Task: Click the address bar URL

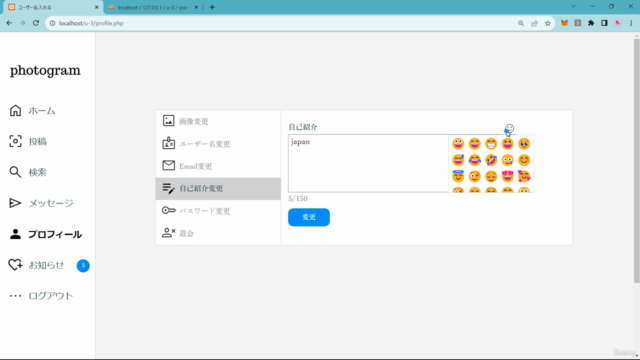Action: (x=91, y=23)
